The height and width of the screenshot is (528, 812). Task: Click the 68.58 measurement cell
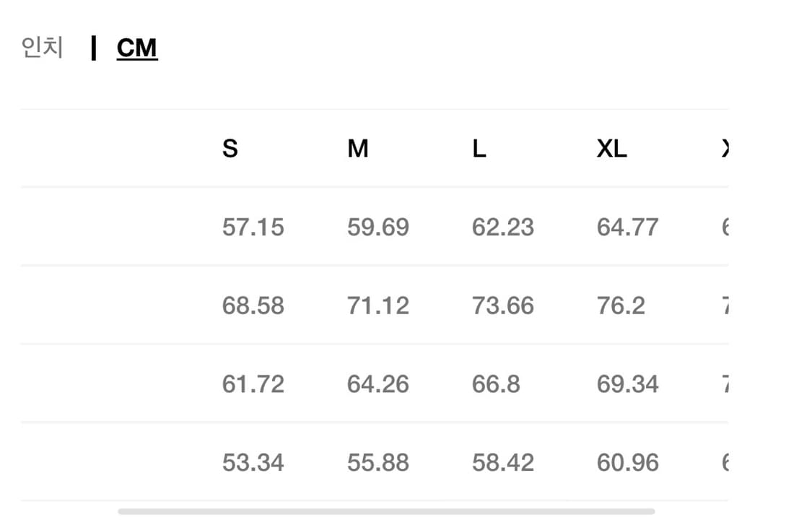(x=253, y=306)
